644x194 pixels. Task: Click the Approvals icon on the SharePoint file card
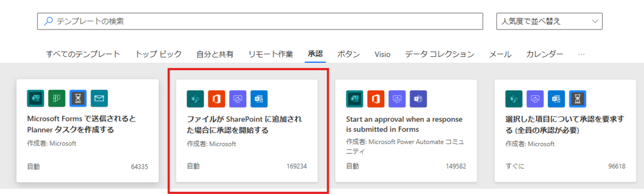(238, 99)
